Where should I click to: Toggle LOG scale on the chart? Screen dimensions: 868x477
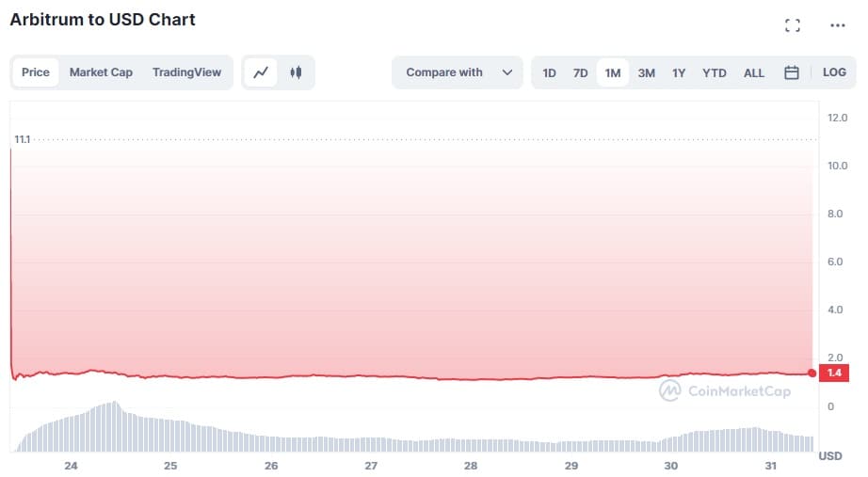click(x=834, y=72)
